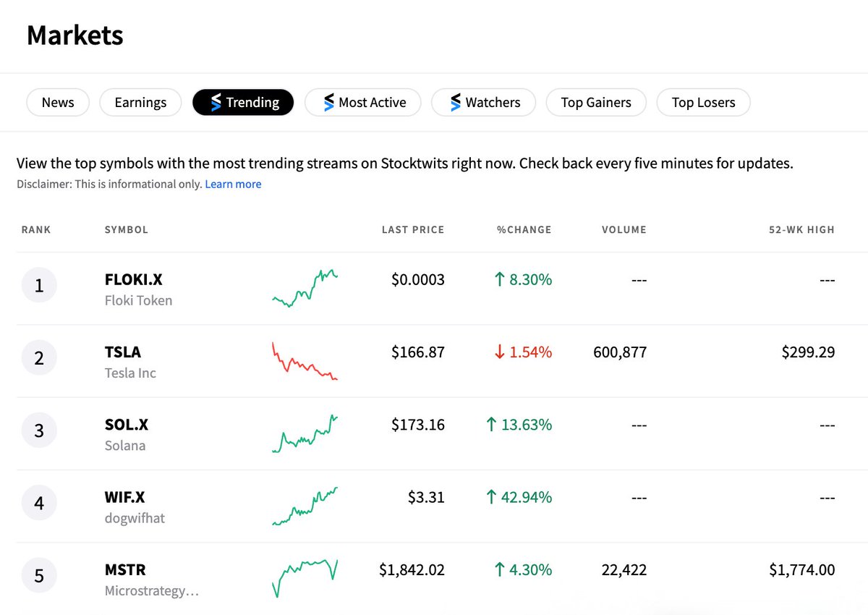Screen dimensions: 868x615
Task: Click the SYMBOL column header
Action: pos(127,229)
